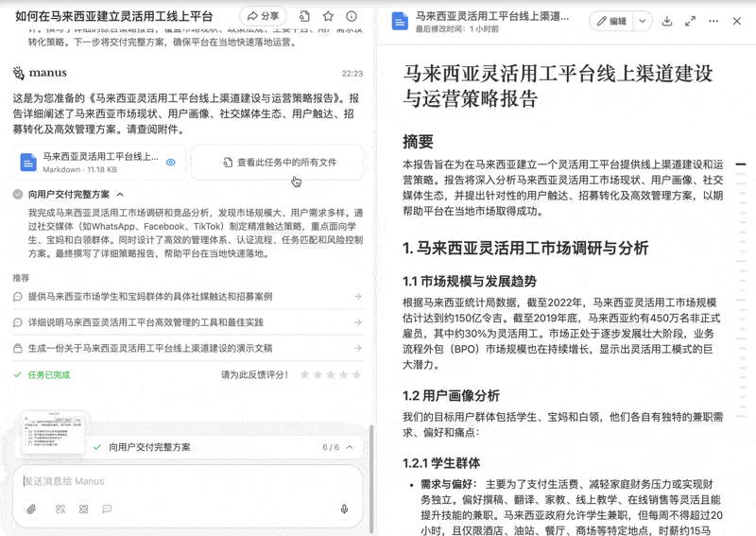Expand document preview to fullscreen
The image size is (756, 536).
pyautogui.click(x=691, y=21)
